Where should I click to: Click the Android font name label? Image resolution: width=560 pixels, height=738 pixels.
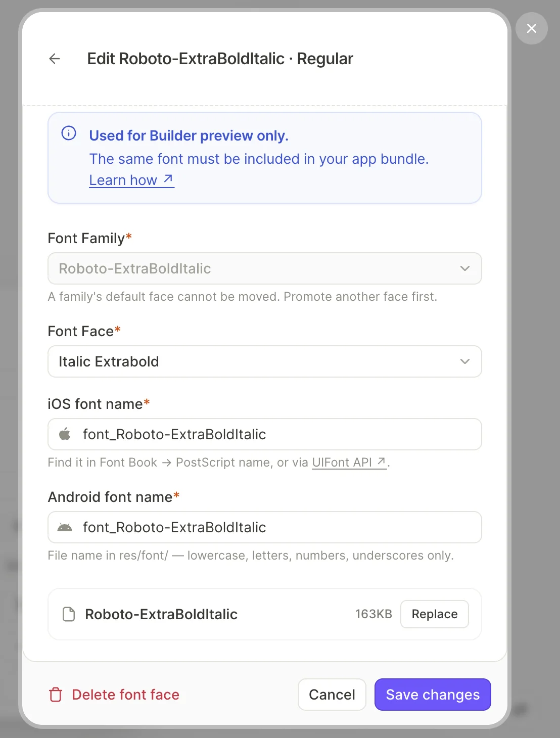coord(114,497)
